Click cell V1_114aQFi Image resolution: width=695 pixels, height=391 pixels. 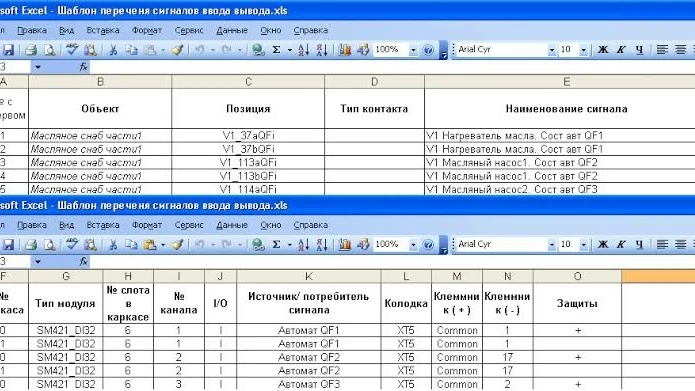(248, 189)
